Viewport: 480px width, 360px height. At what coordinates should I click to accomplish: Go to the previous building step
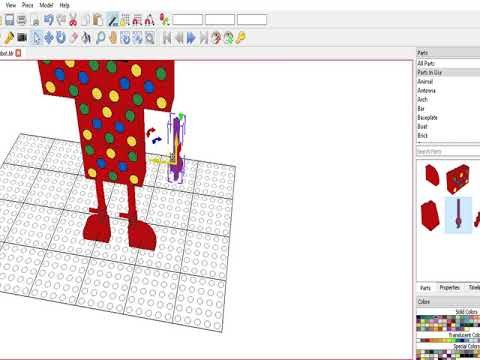pos(179,38)
